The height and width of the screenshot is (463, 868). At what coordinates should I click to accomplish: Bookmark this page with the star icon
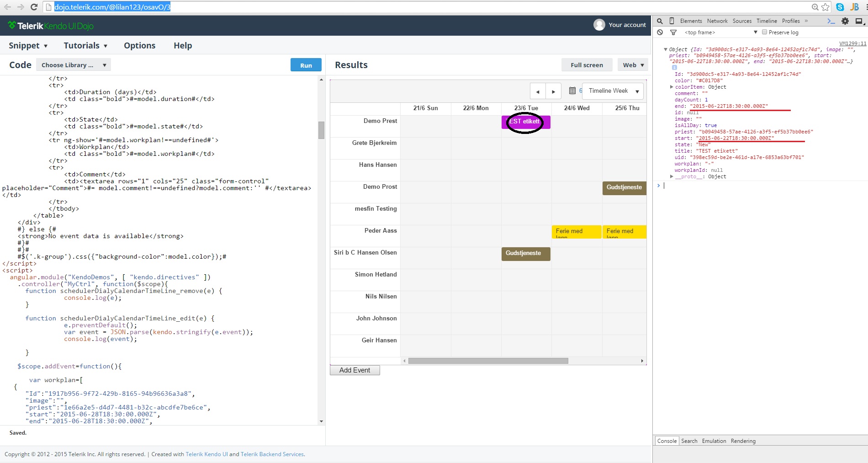point(826,7)
